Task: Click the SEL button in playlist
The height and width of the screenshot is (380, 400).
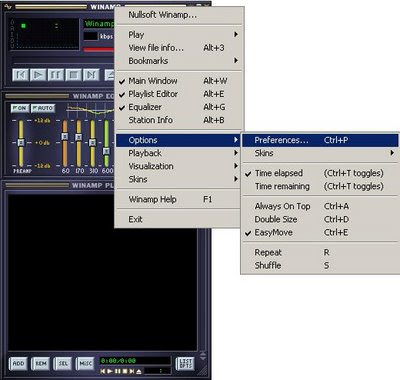Action: point(63,364)
